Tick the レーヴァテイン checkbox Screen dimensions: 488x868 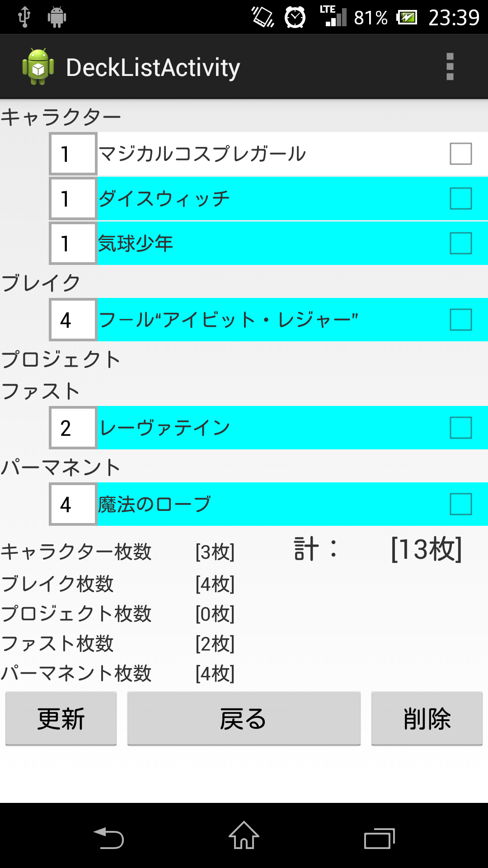click(x=460, y=428)
